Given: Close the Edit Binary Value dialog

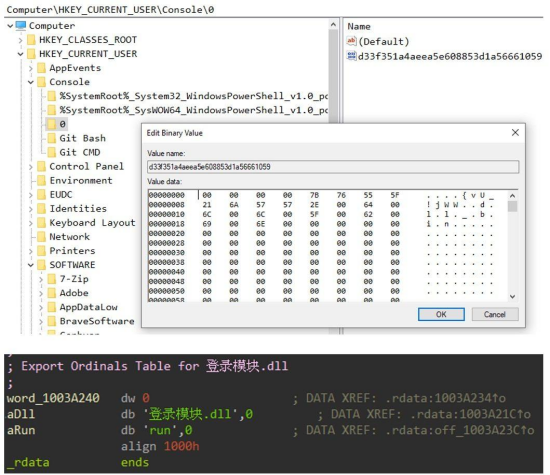Looking at the screenshot, I should pos(515,133).
